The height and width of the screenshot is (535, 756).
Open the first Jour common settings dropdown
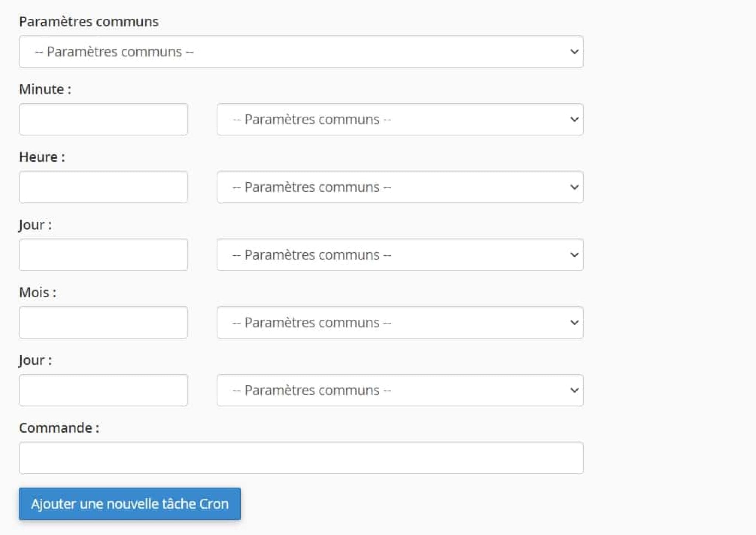tap(400, 255)
